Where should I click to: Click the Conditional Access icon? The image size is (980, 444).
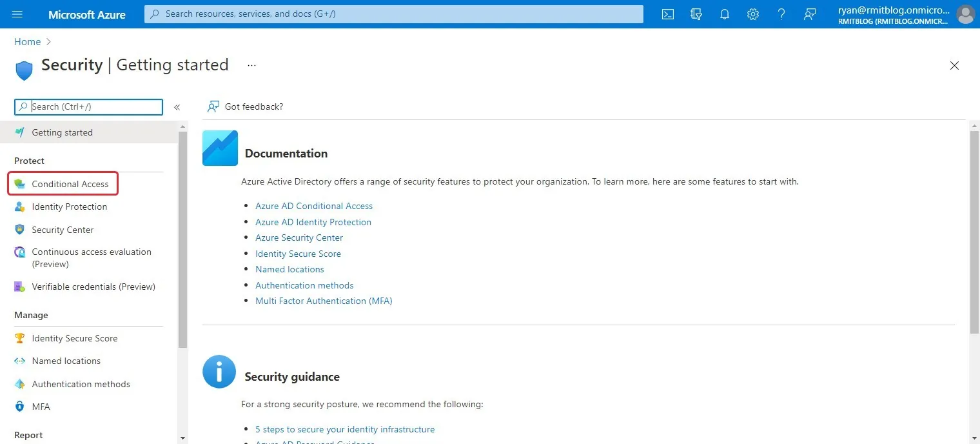[x=20, y=184]
